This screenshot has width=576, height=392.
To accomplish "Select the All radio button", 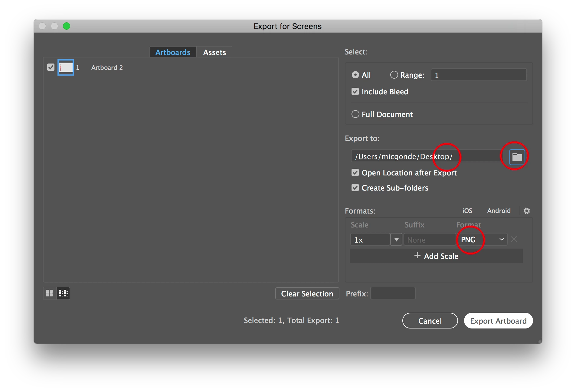I will click(x=355, y=75).
